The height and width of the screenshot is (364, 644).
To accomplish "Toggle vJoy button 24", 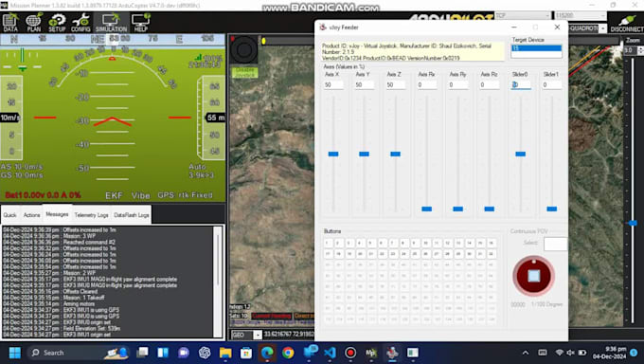I will (403, 254).
